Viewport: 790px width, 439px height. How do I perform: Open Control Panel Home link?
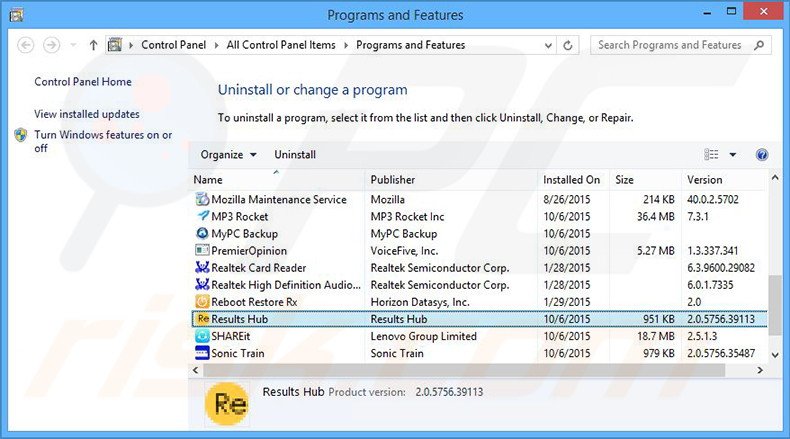pos(83,82)
